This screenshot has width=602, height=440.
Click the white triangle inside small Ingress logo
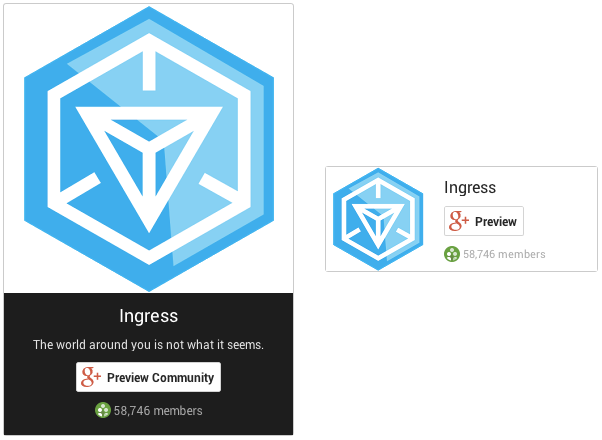click(x=378, y=225)
